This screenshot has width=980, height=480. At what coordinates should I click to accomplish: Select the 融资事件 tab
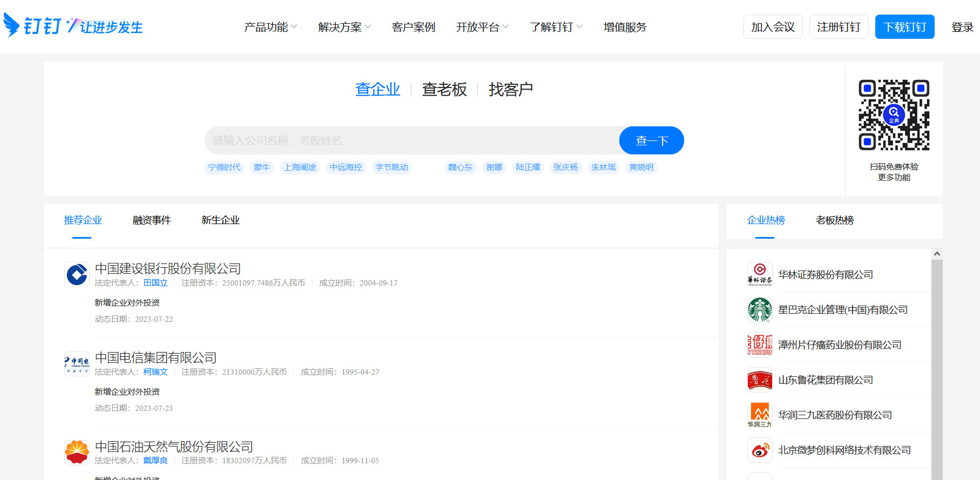152,220
